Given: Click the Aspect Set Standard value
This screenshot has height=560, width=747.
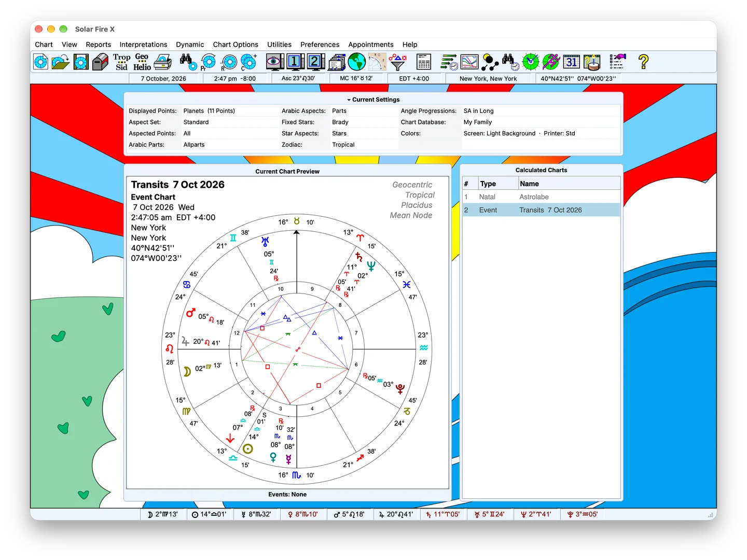Looking at the screenshot, I should click(196, 122).
